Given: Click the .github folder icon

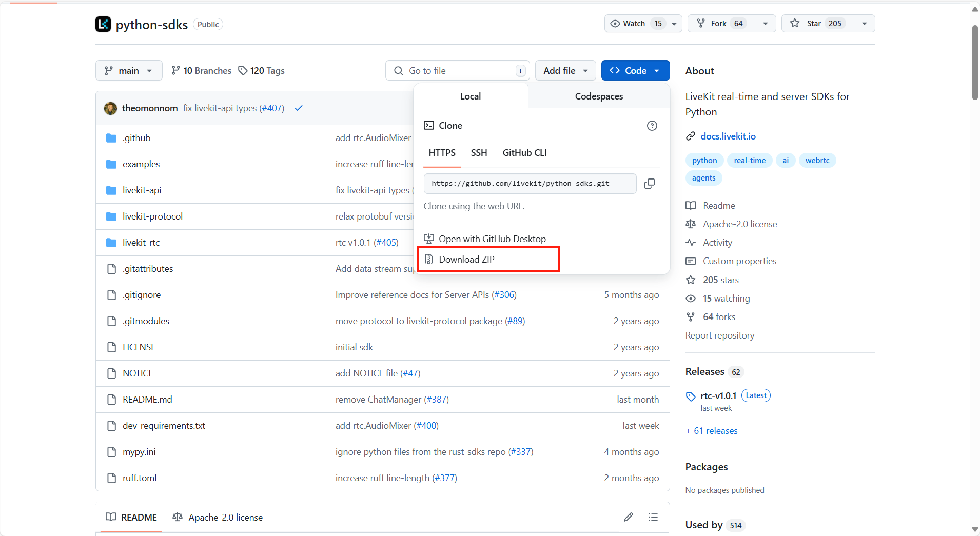Looking at the screenshot, I should click(111, 138).
